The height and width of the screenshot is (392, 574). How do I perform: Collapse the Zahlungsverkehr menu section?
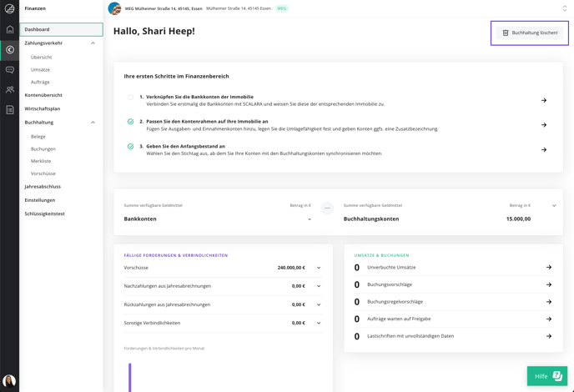click(x=93, y=43)
